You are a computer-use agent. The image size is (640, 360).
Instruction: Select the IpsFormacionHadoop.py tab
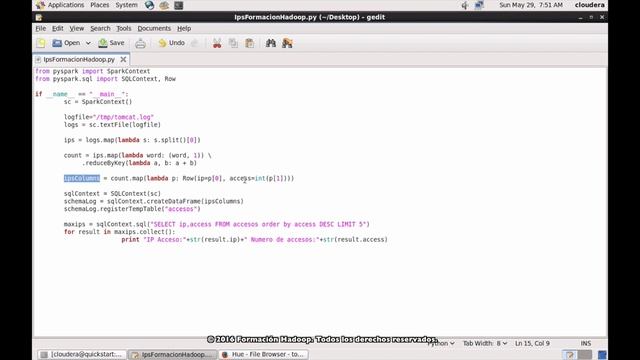click(x=79, y=60)
